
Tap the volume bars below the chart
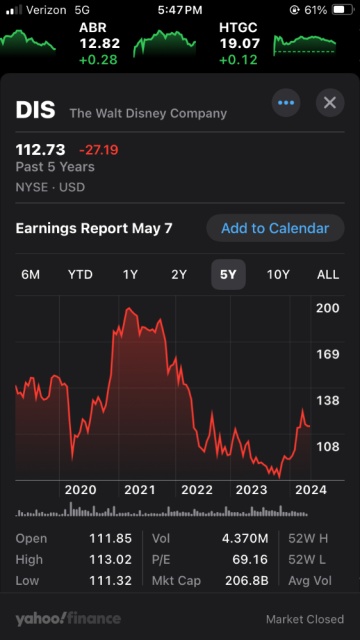(x=162, y=510)
